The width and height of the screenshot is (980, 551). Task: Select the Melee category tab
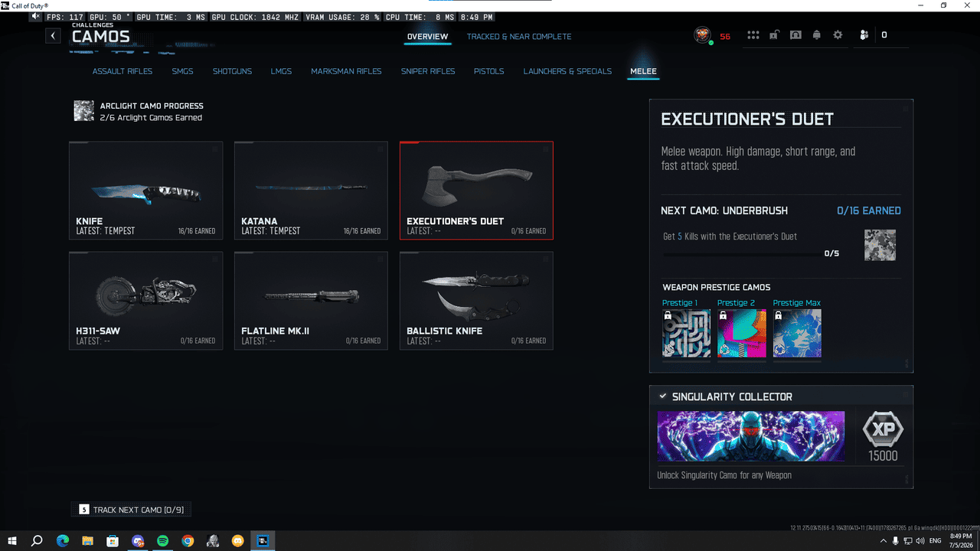pos(643,71)
